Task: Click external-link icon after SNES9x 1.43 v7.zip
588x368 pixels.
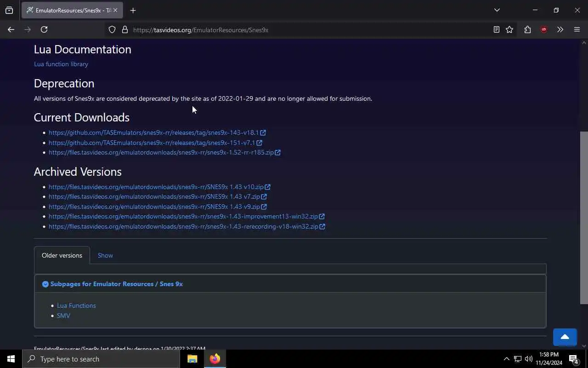Action: (x=264, y=197)
